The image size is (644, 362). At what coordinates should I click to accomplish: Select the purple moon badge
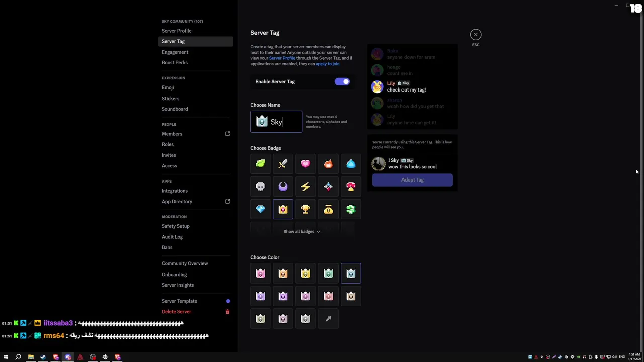point(283,187)
